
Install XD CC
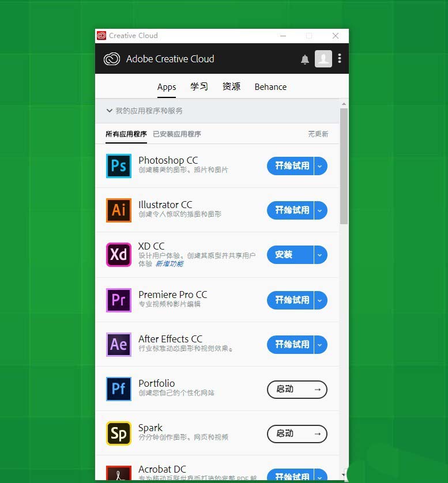tap(291, 255)
